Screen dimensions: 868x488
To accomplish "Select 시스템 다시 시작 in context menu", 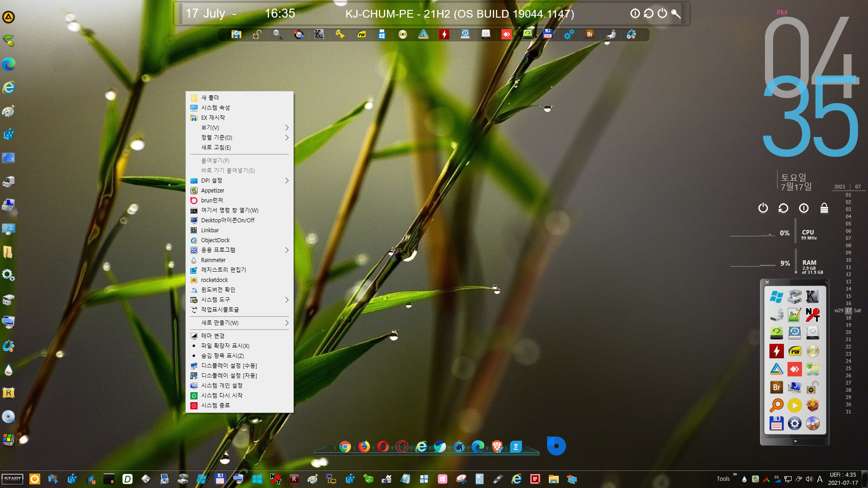I will (x=240, y=395).
